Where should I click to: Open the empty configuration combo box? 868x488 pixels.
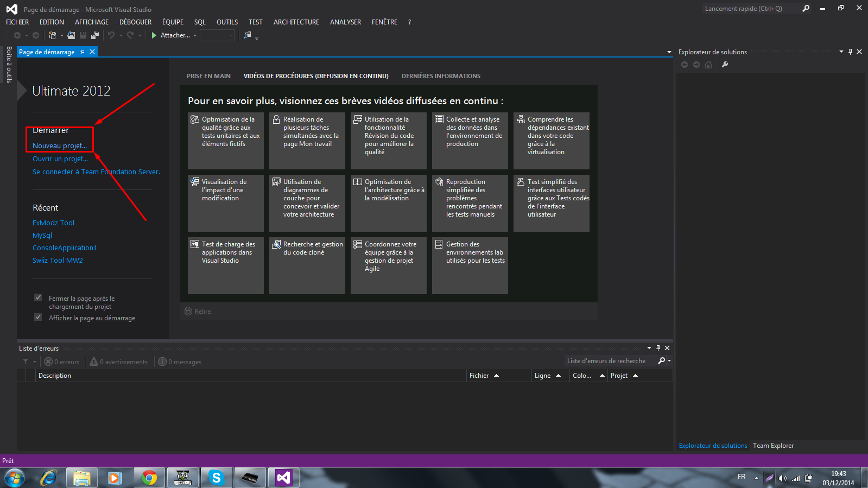click(217, 35)
